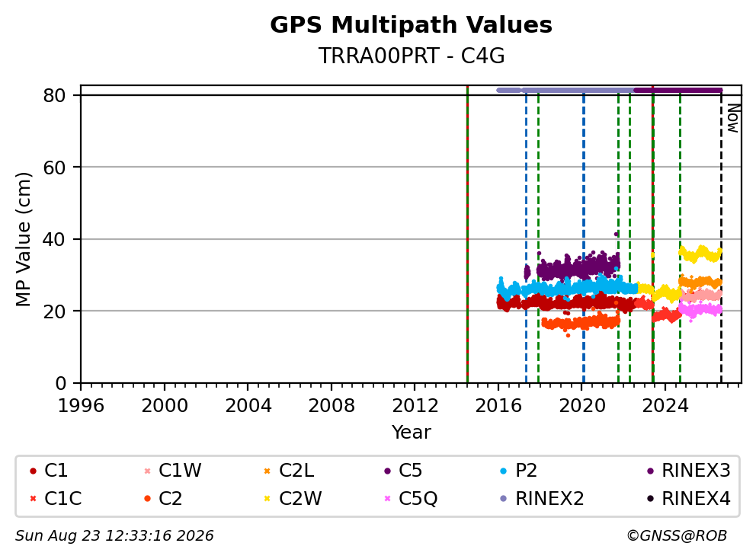Click the C5Q legend marker
Viewport: 756px width, 559px height.
pos(387,498)
